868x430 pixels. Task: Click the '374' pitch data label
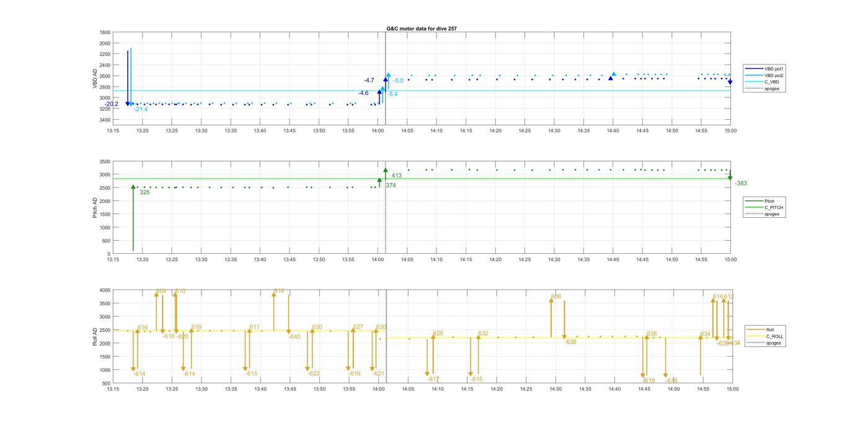(x=391, y=186)
